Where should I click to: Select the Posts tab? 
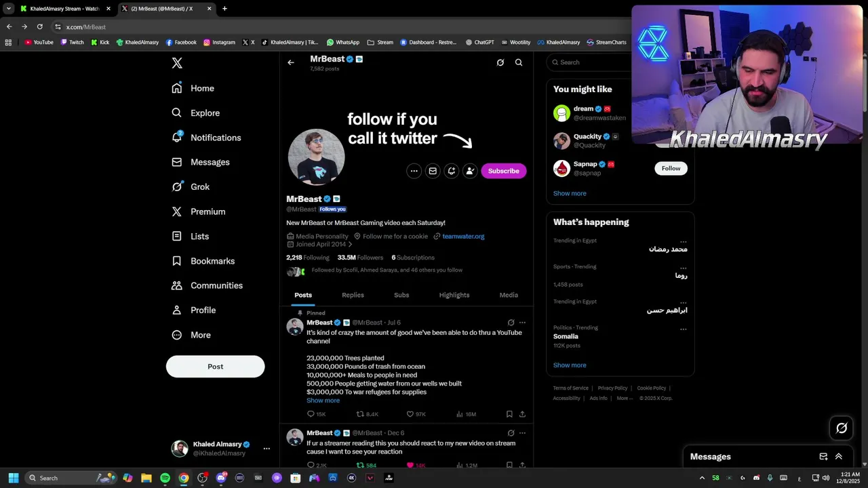(303, 295)
